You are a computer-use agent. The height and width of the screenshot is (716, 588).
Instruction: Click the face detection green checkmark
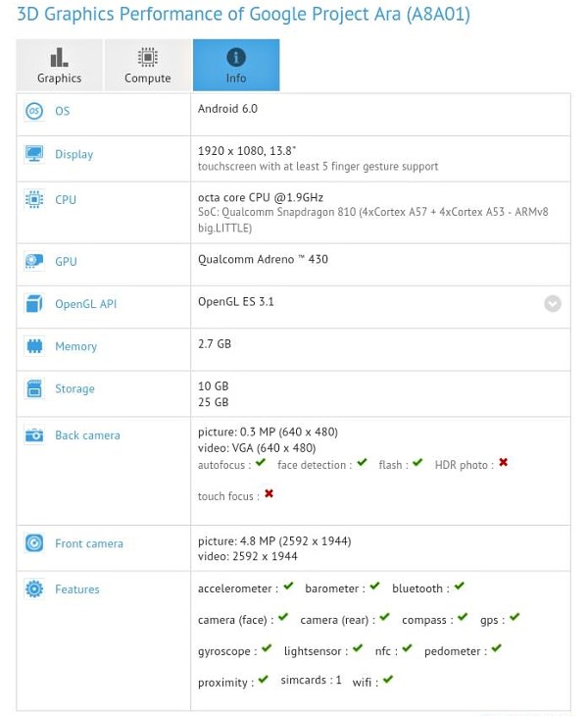point(362,463)
